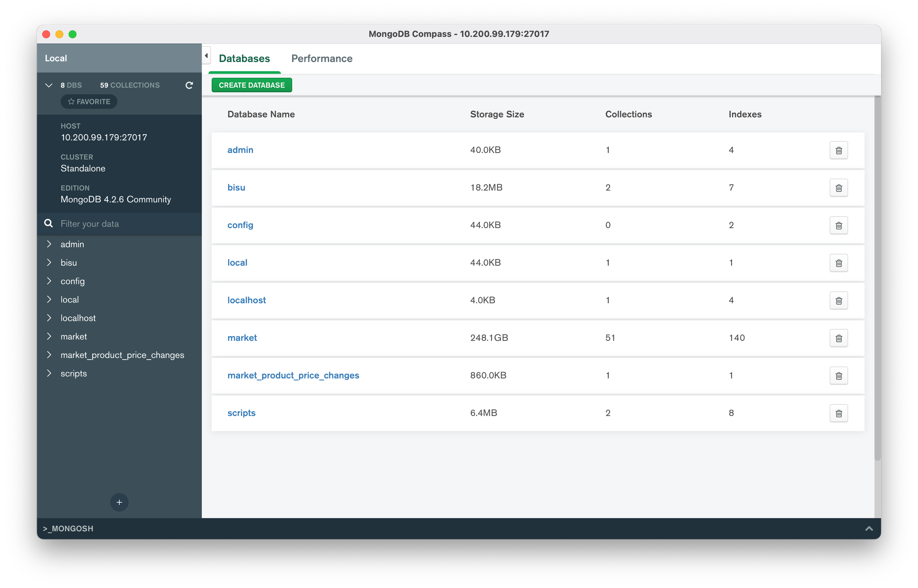Open the market_product_price_changes database link
The image size is (918, 588).
[x=293, y=375]
